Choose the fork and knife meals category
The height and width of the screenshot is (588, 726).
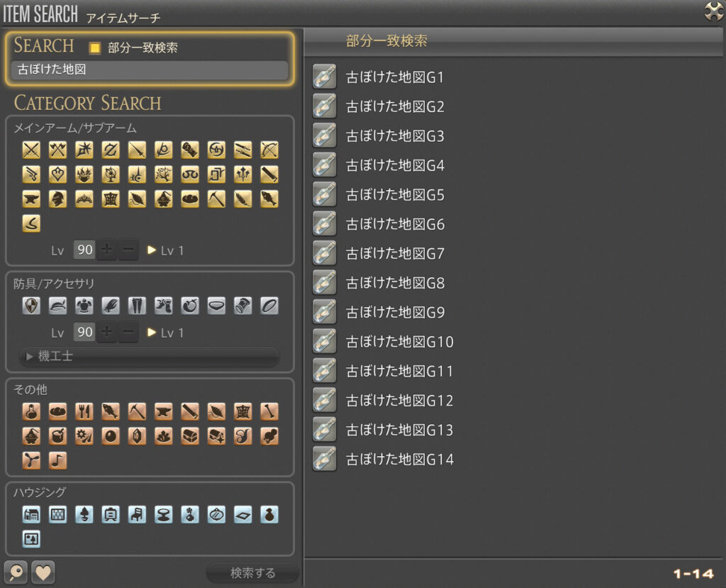[84, 411]
